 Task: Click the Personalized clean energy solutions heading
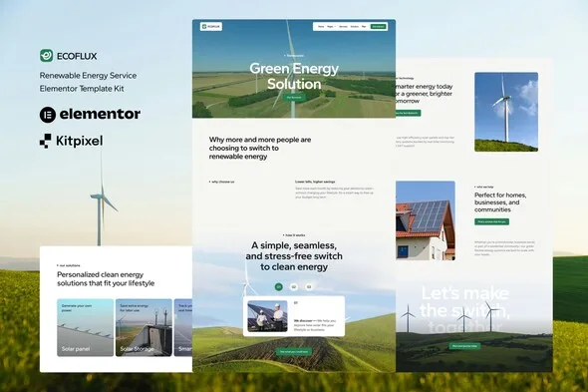click(x=106, y=279)
